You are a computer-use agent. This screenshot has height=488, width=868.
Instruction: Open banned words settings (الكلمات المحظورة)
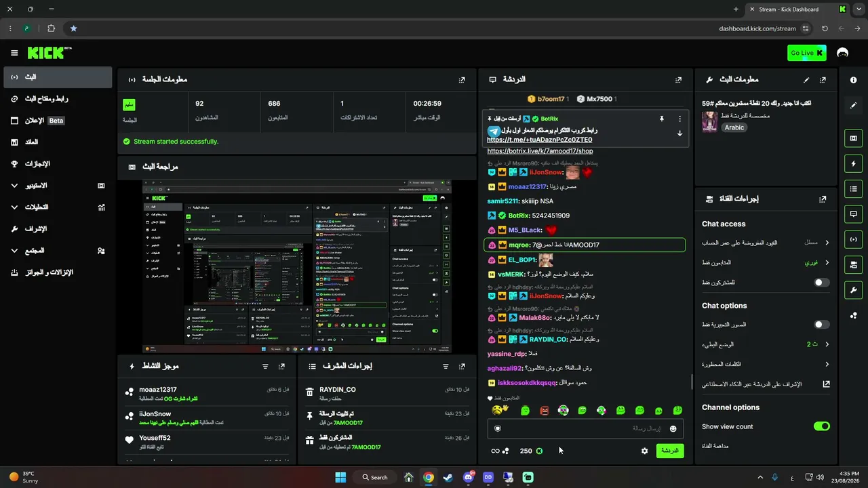(766, 364)
